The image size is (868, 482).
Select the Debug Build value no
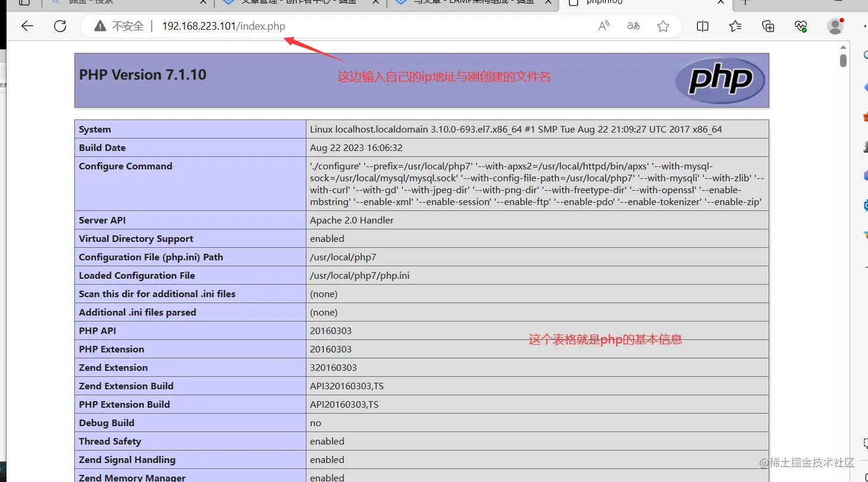(x=315, y=423)
